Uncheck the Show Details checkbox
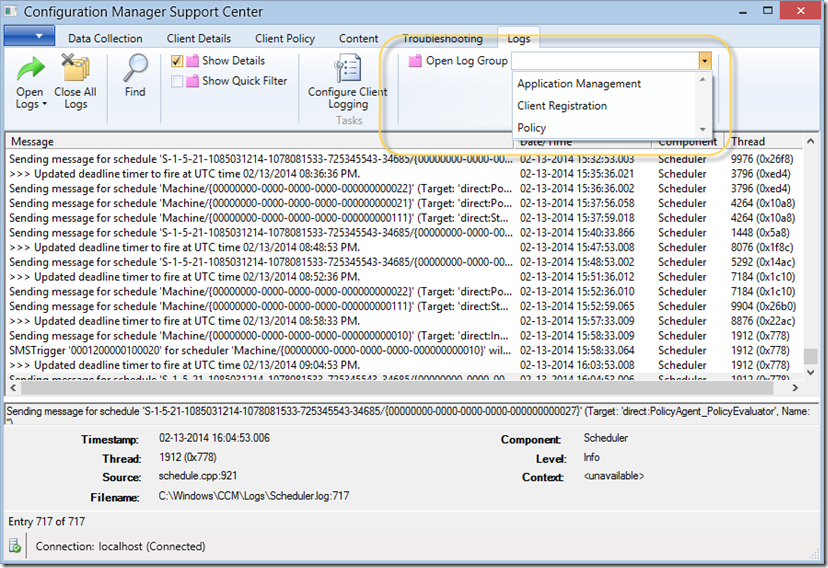This screenshot has height=568, width=828. point(177,61)
